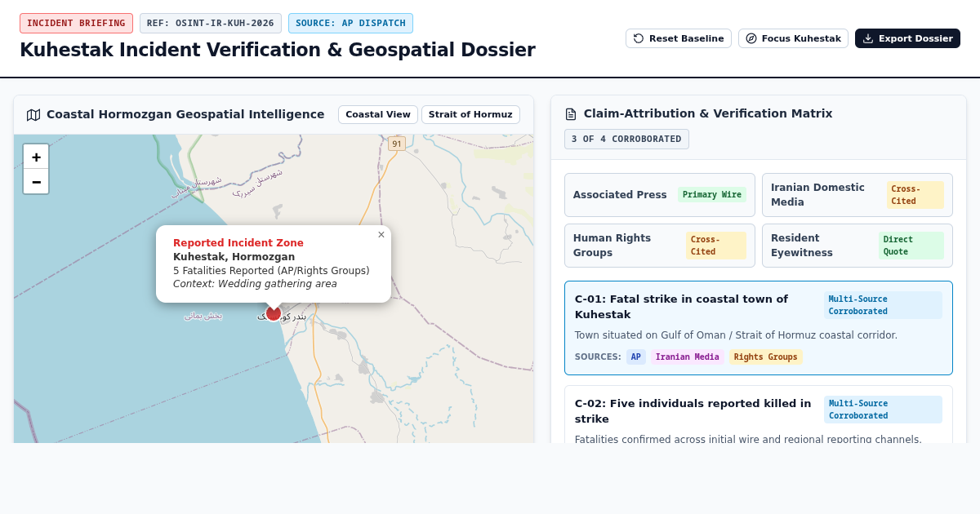Click the red Kuhestak map marker

click(x=274, y=313)
